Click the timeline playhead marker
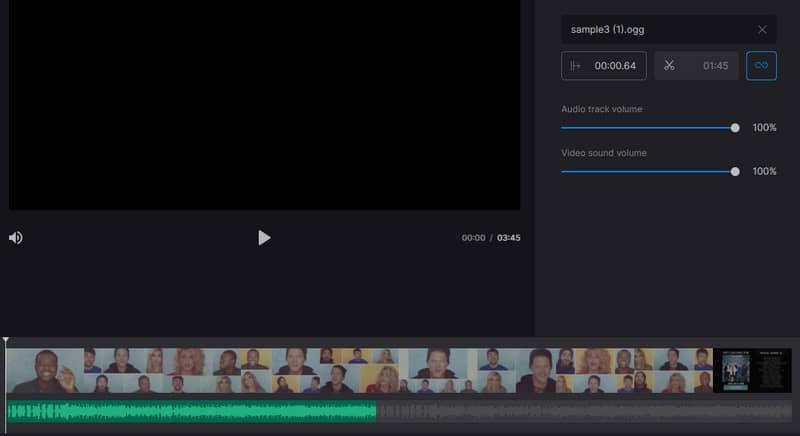The width and height of the screenshot is (800, 436). 6,340
